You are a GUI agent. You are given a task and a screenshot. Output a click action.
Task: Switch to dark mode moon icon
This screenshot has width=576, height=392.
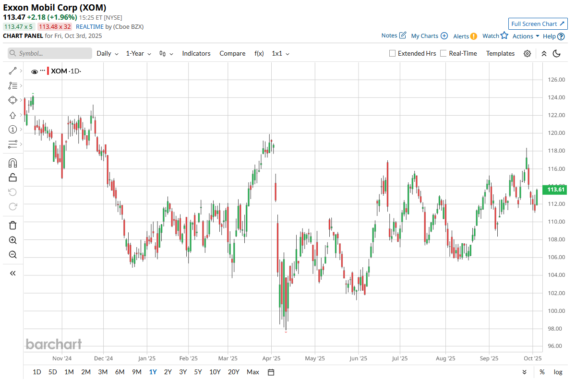point(557,53)
